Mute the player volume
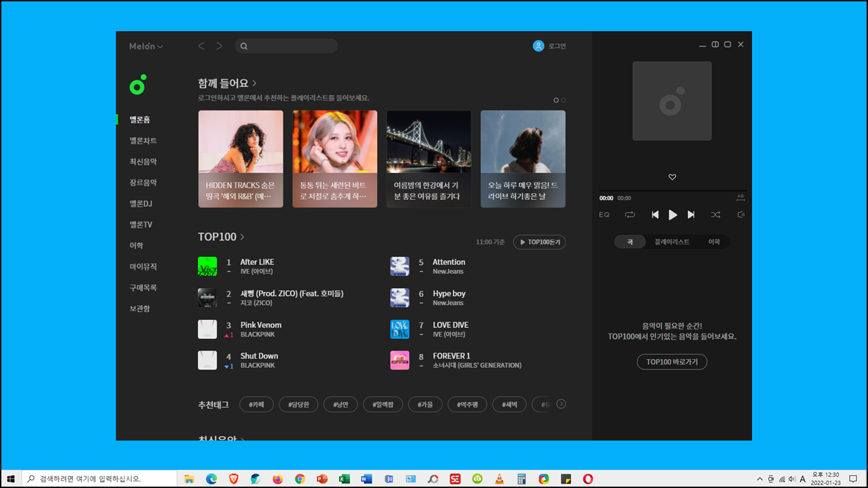This screenshot has width=868, height=488. click(x=741, y=215)
